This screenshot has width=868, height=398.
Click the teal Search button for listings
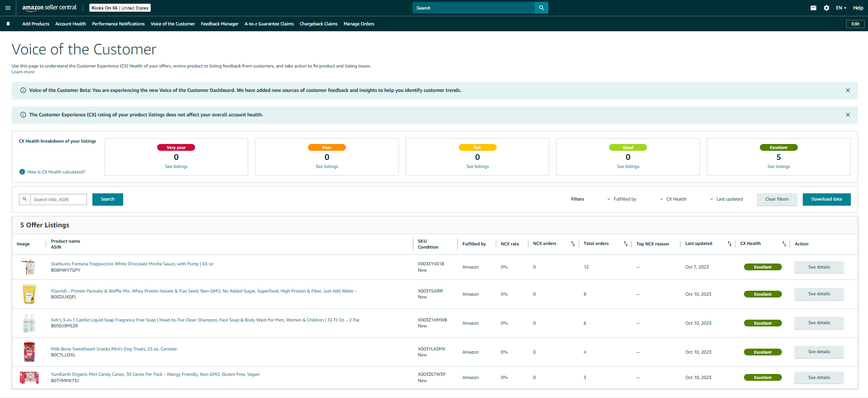[x=108, y=199]
